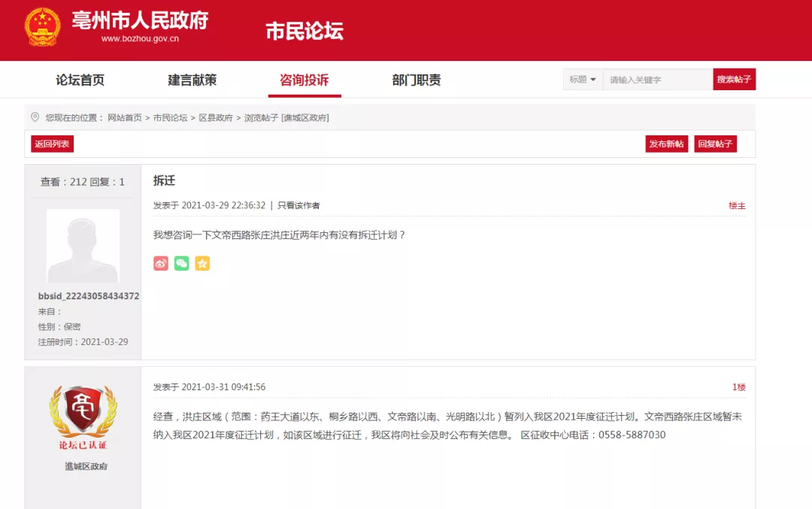
Task: Click the location pin icon in breadcrumb
Action: point(35,117)
